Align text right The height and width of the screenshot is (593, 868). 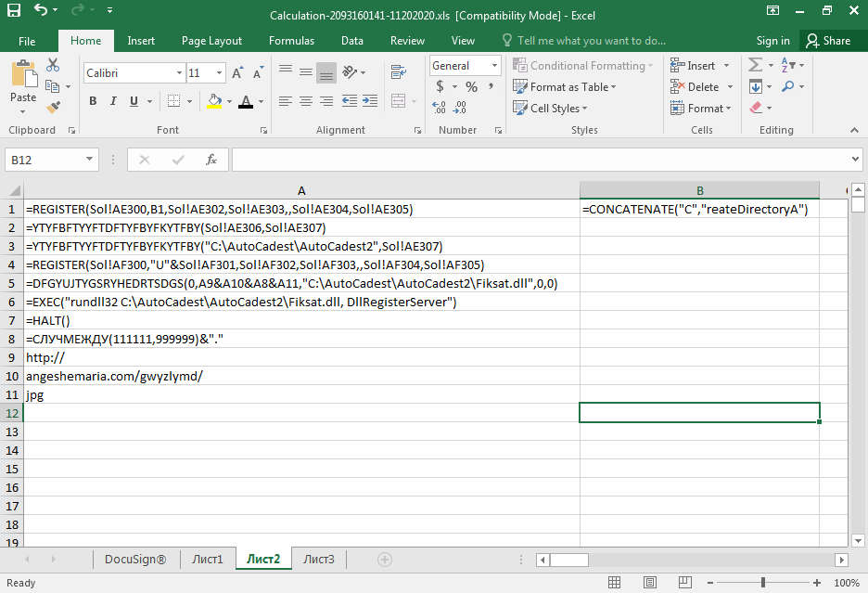326,101
